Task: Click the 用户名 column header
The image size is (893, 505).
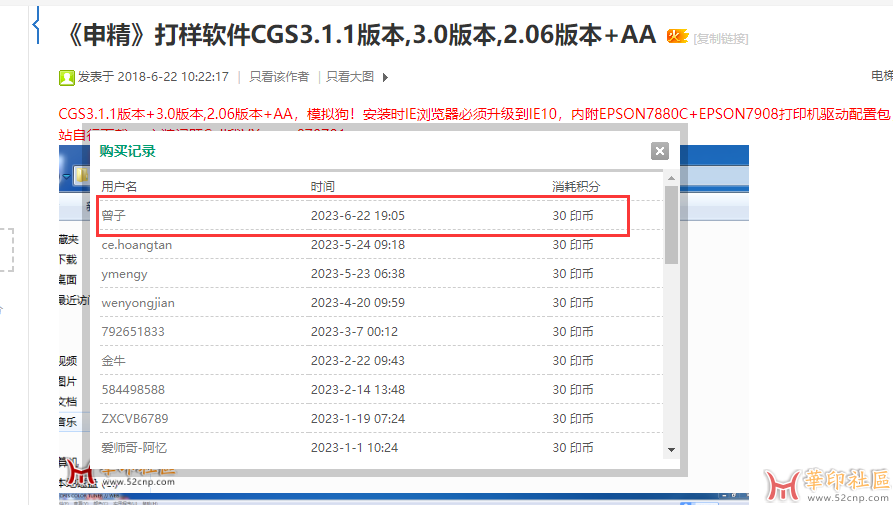Action: tap(119, 187)
